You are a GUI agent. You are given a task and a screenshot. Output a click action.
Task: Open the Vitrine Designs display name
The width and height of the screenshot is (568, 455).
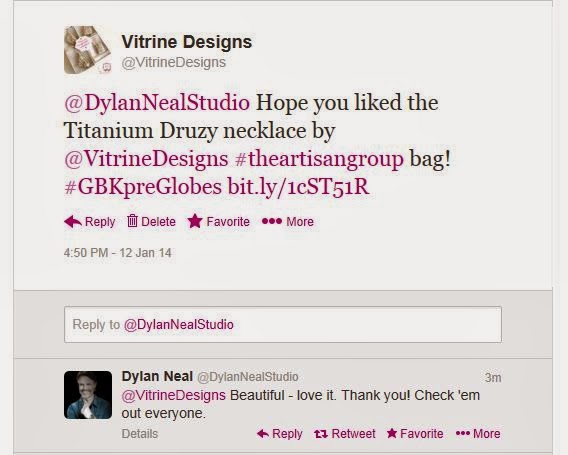point(187,42)
